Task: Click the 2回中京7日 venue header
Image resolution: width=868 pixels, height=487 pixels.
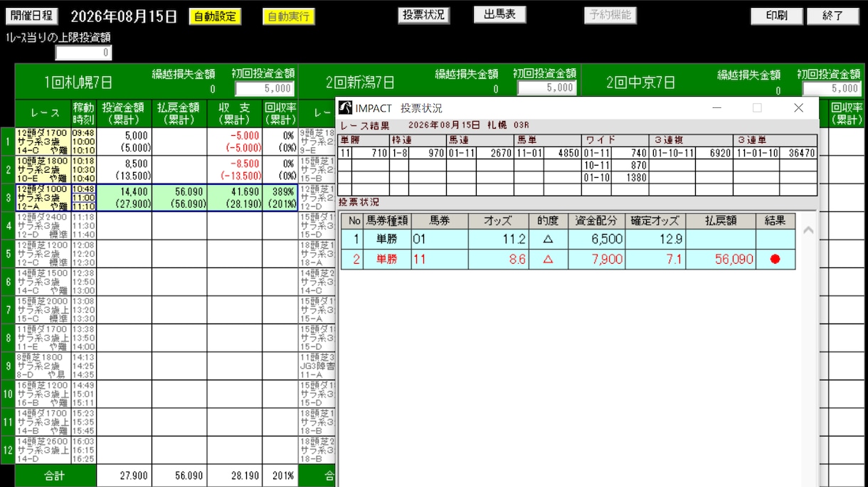Action: (641, 82)
